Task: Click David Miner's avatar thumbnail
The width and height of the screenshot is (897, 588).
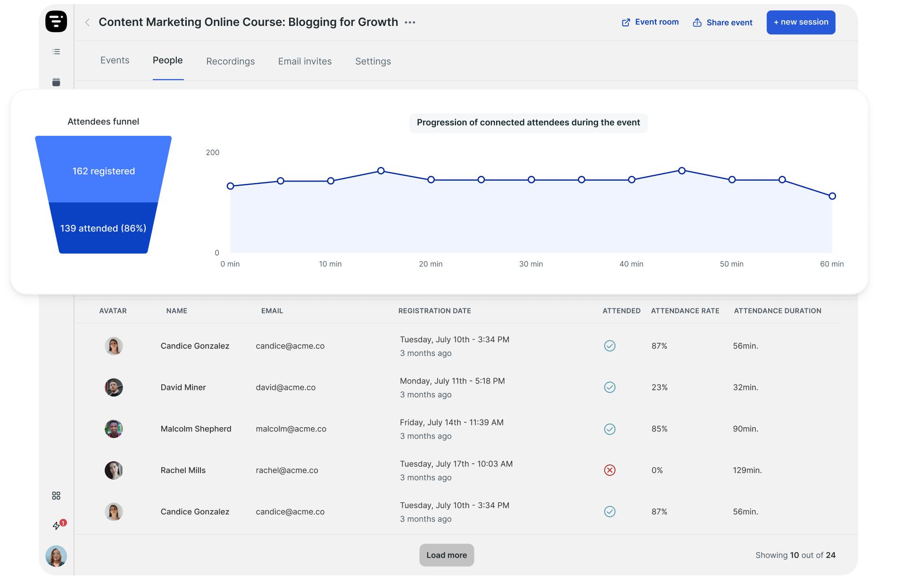Action: pos(114,388)
